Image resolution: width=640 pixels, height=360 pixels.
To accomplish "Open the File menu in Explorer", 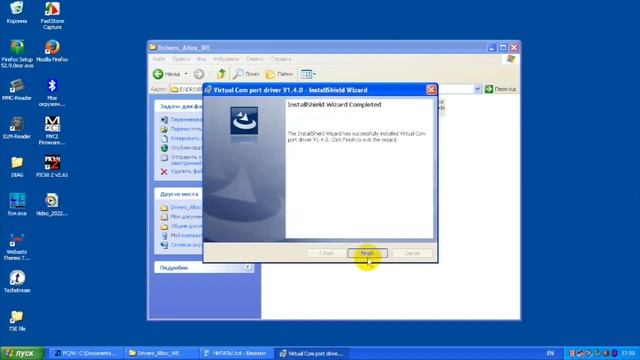I will 159,59.
